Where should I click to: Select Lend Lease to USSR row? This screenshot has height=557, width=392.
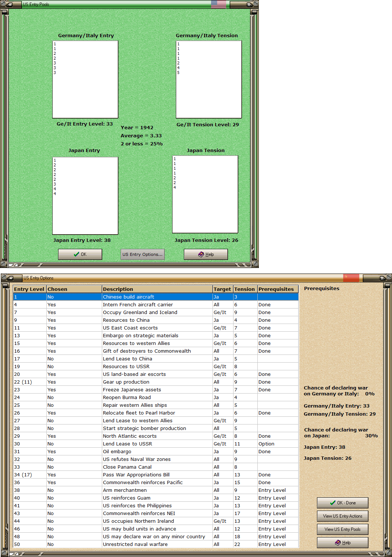click(x=156, y=444)
